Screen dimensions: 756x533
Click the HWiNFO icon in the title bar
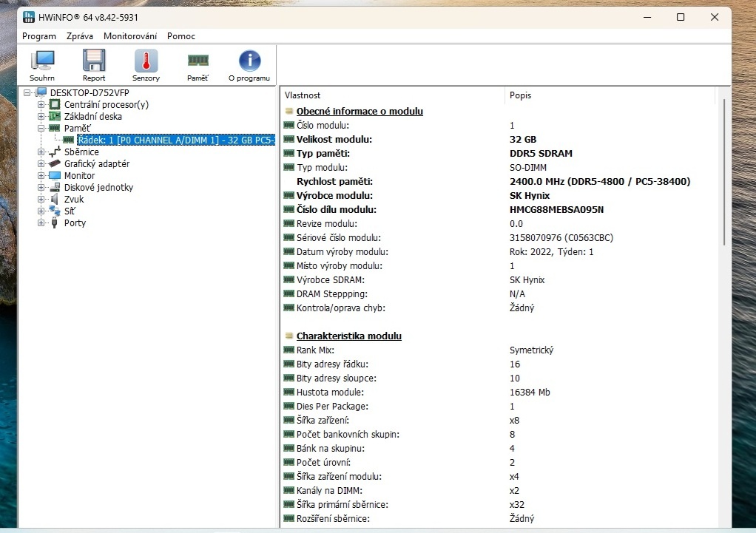click(27, 16)
